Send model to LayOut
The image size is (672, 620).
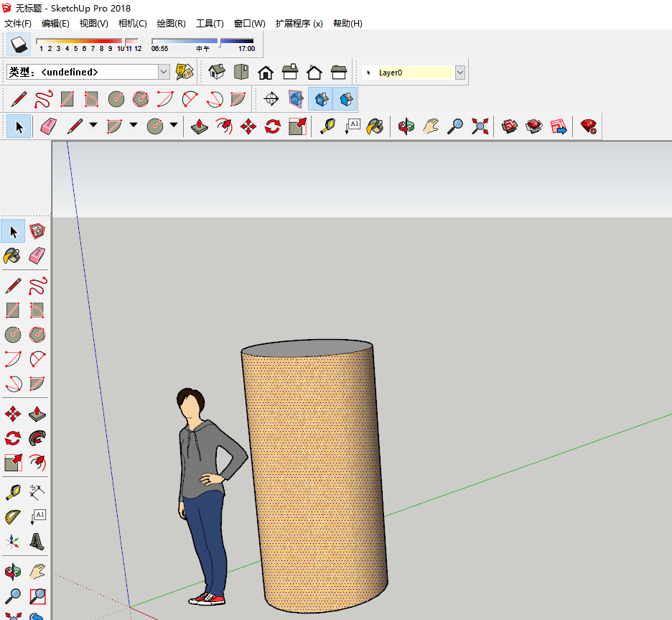(559, 126)
